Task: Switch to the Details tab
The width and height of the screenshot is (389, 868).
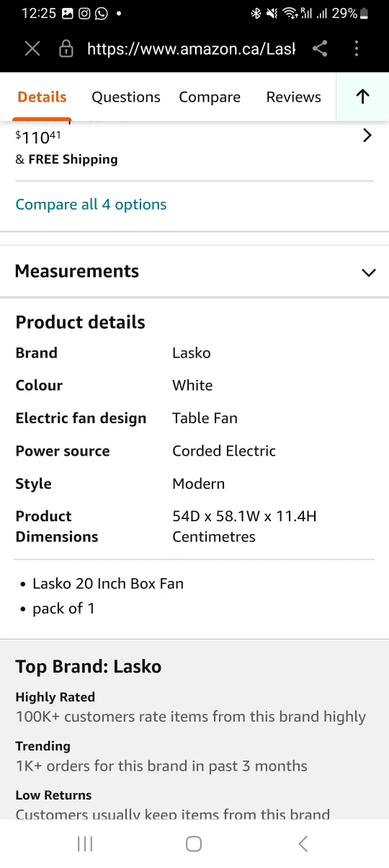Action: pos(42,97)
